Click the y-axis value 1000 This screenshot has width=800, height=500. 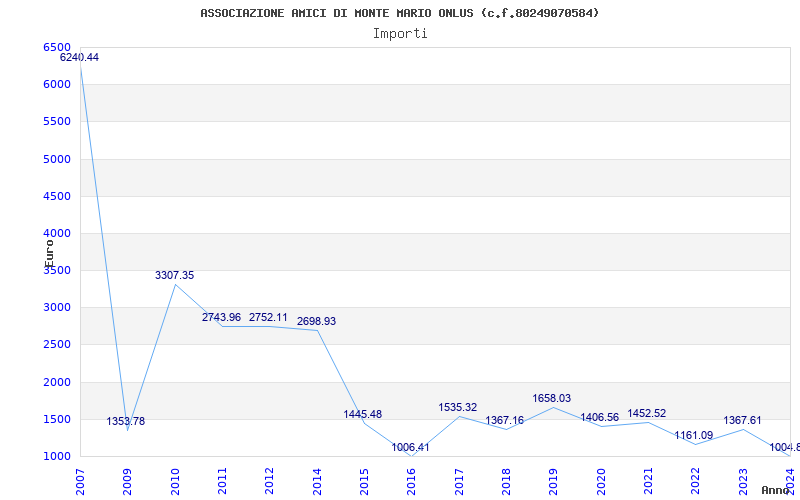click(57, 456)
